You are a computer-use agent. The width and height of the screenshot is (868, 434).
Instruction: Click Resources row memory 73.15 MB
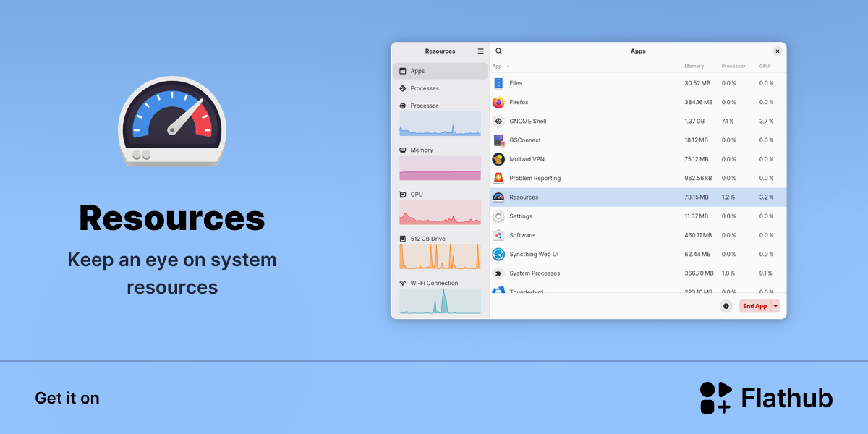(697, 197)
